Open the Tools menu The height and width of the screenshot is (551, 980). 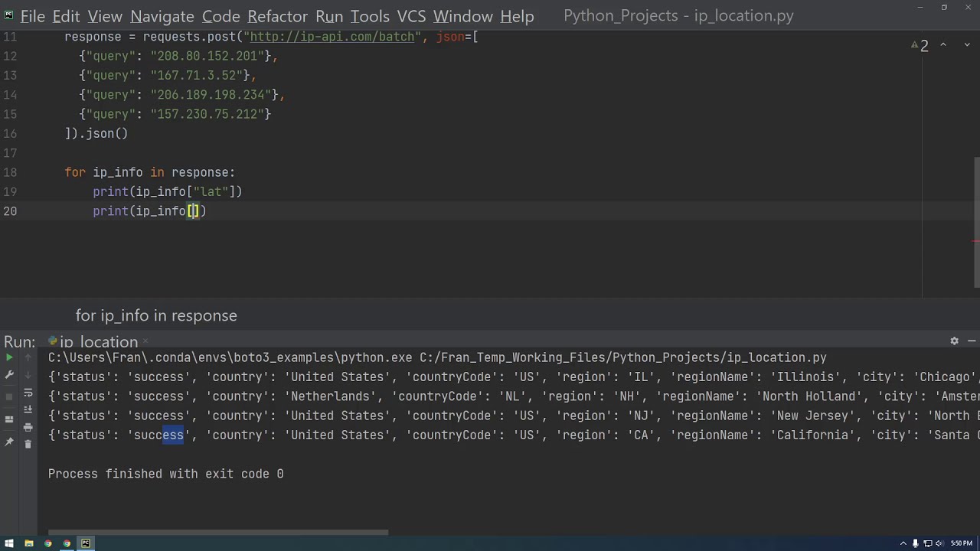pos(370,15)
